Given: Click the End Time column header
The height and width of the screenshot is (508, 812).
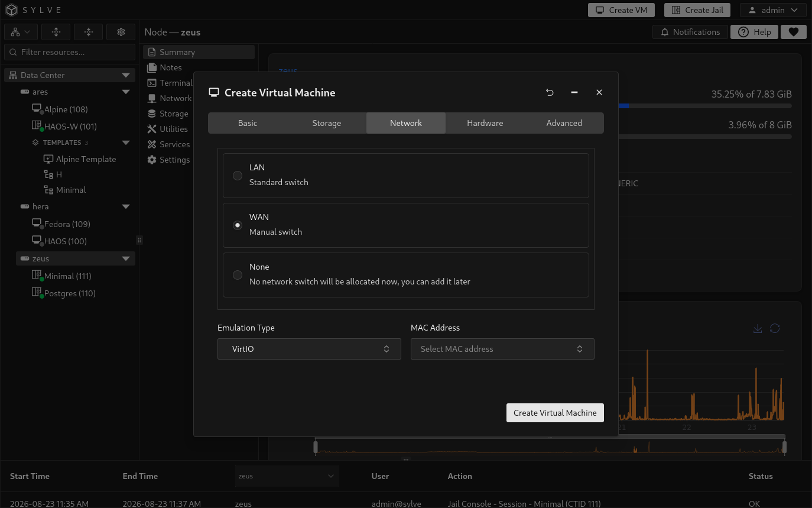Looking at the screenshot, I should 140,476.
